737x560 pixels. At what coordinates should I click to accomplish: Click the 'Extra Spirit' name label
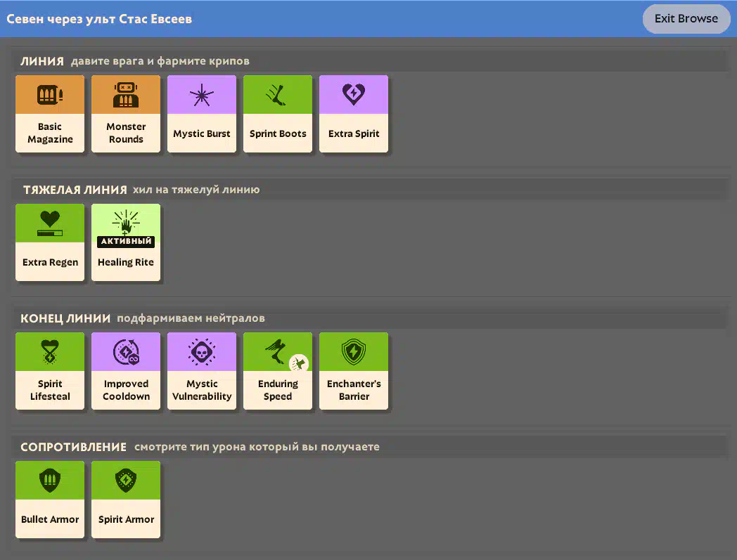point(354,134)
